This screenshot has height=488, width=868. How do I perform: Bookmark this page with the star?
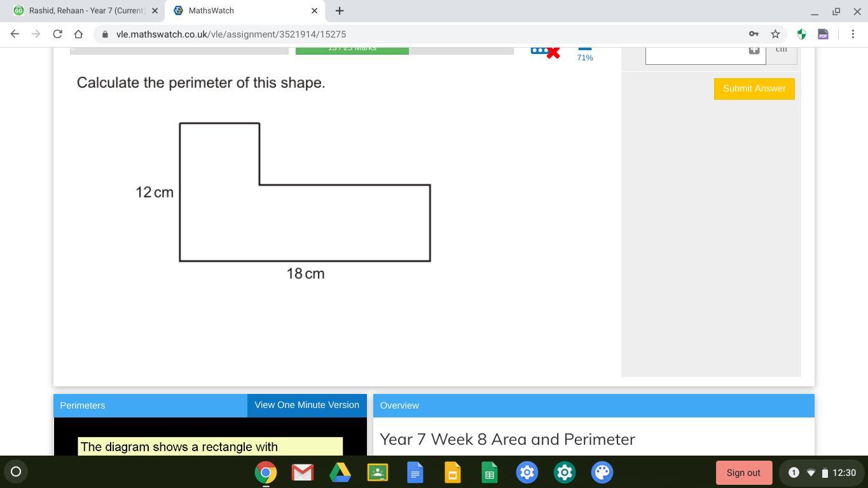(775, 34)
